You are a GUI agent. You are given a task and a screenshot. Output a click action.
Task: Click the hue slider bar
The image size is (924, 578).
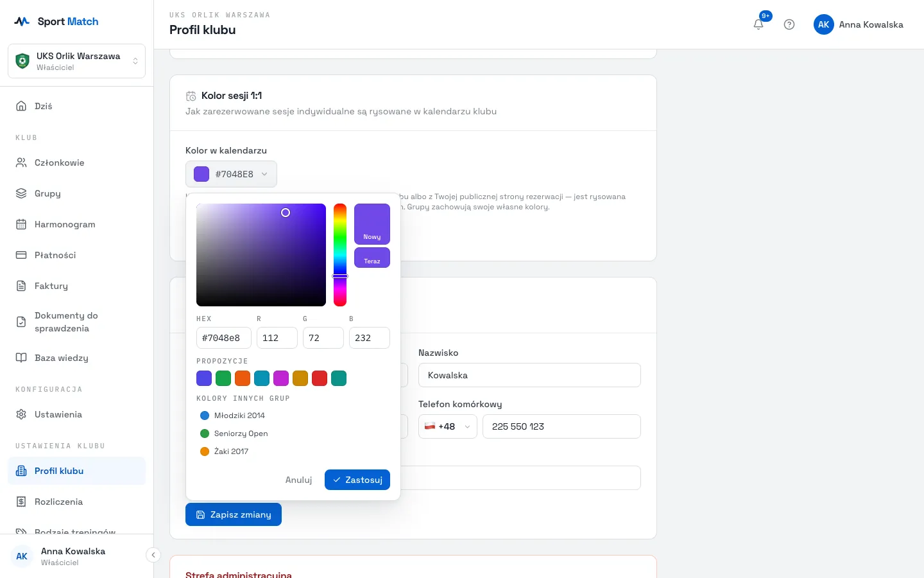pyautogui.click(x=340, y=255)
